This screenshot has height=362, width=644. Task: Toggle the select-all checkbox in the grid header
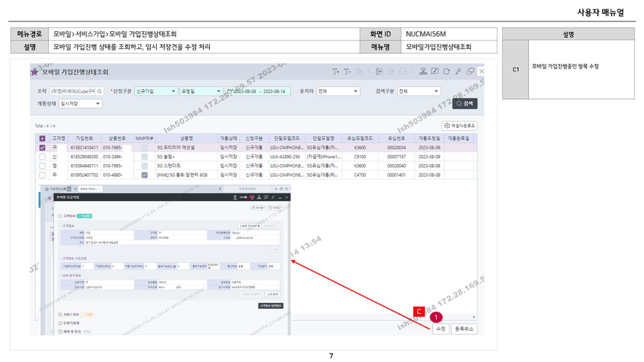point(42,138)
